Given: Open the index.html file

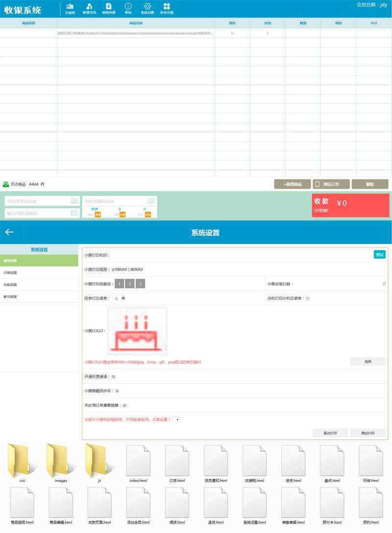Looking at the screenshot, I should (x=138, y=461).
